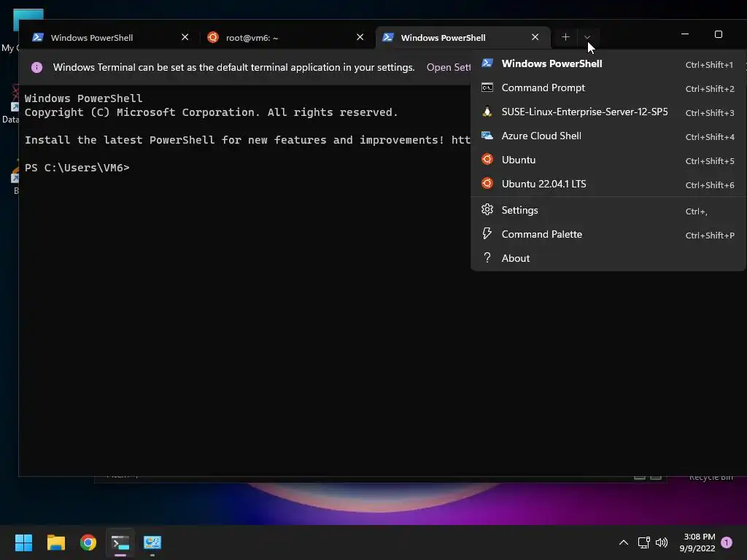
Task: Show hidden icons in the system tray
Action: [623, 542]
